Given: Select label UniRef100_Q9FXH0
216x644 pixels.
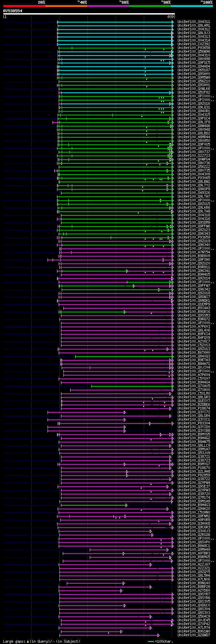Looking at the screenshot, I should (x=194, y=260).
